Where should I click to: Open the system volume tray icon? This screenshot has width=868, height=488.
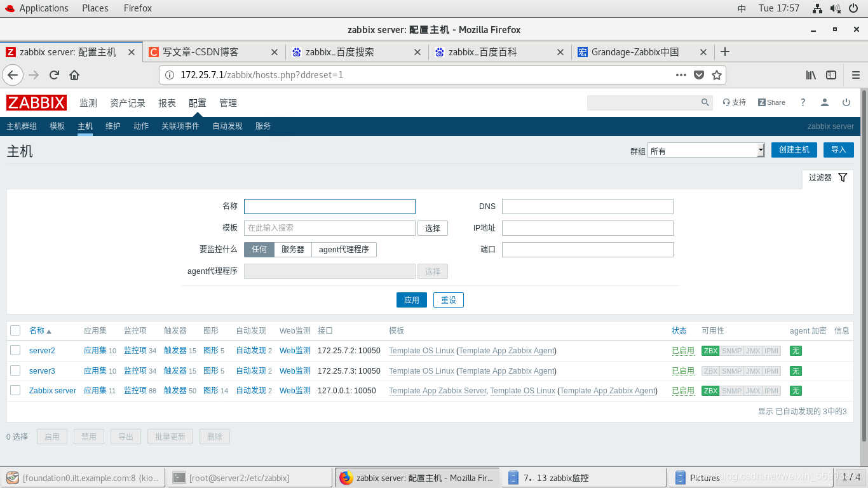point(836,8)
